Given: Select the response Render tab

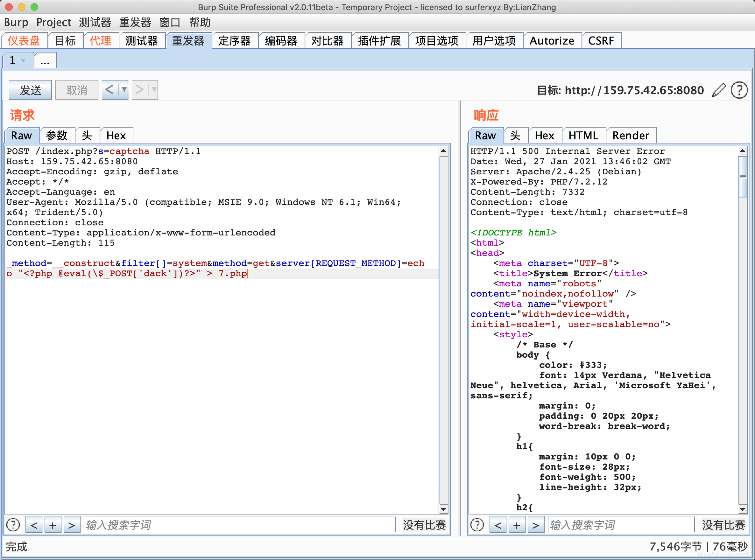Looking at the screenshot, I should click(x=631, y=136).
